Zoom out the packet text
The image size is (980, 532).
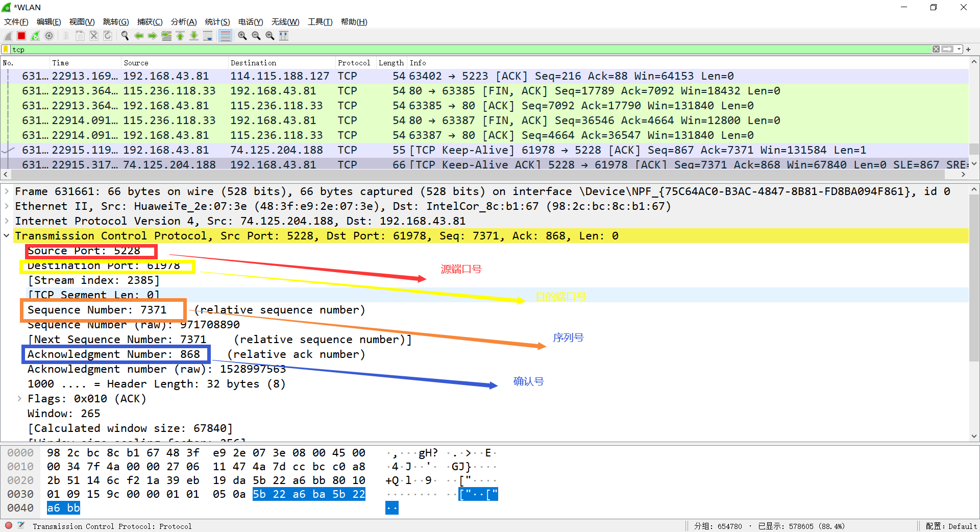[x=256, y=36]
